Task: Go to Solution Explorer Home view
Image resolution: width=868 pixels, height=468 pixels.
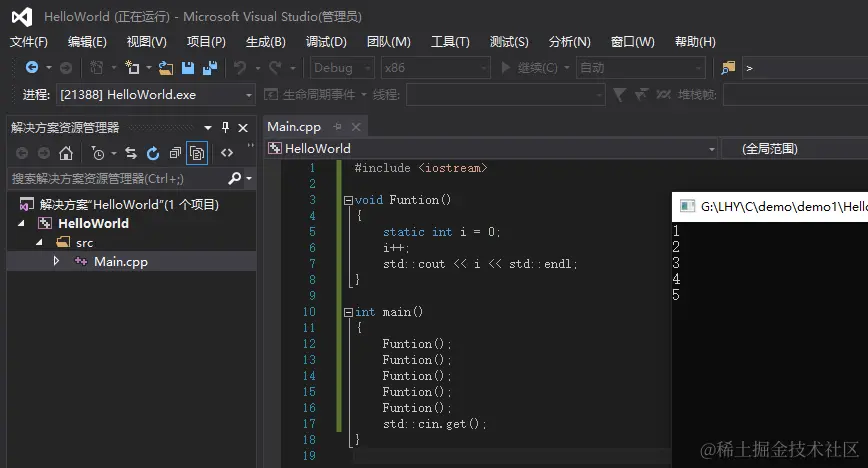Action: (66, 153)
